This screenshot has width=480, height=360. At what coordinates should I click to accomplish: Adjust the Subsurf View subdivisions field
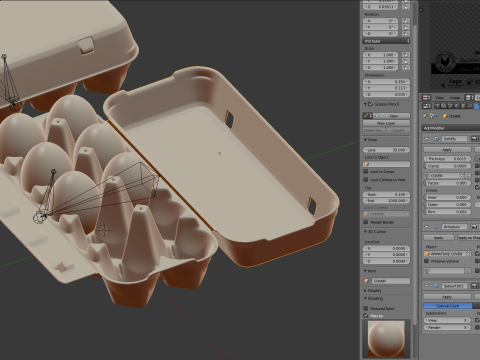[447, 320]
